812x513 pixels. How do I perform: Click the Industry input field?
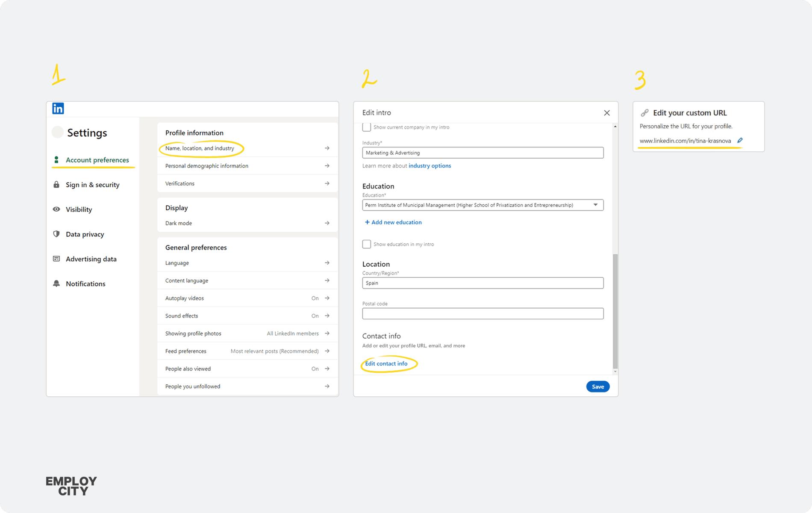(483, 153)
